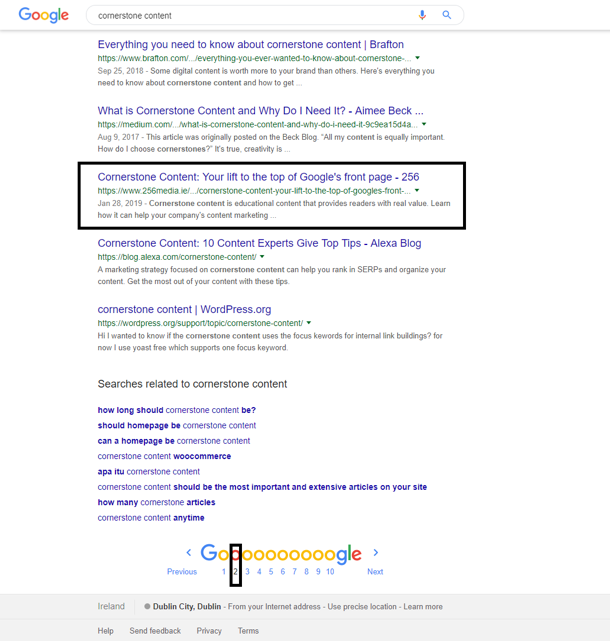Viewport: 610px width, 641px height.
Task: Click the 'most important and extensive articles' suggestion
Action: click(x=262, y=487)
